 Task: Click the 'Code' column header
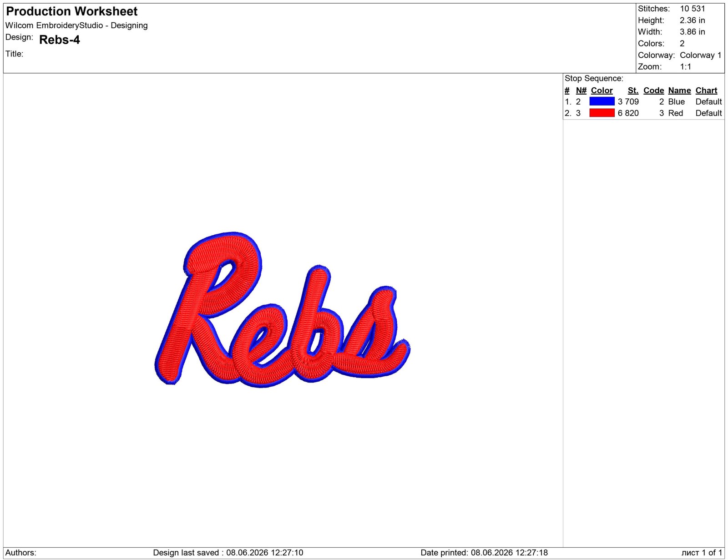point(653,91)
